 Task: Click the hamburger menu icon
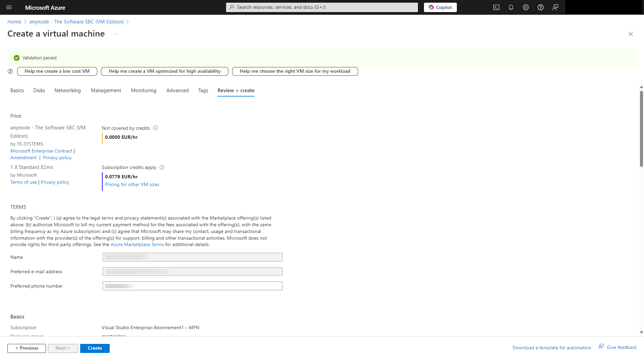[9, 7]
